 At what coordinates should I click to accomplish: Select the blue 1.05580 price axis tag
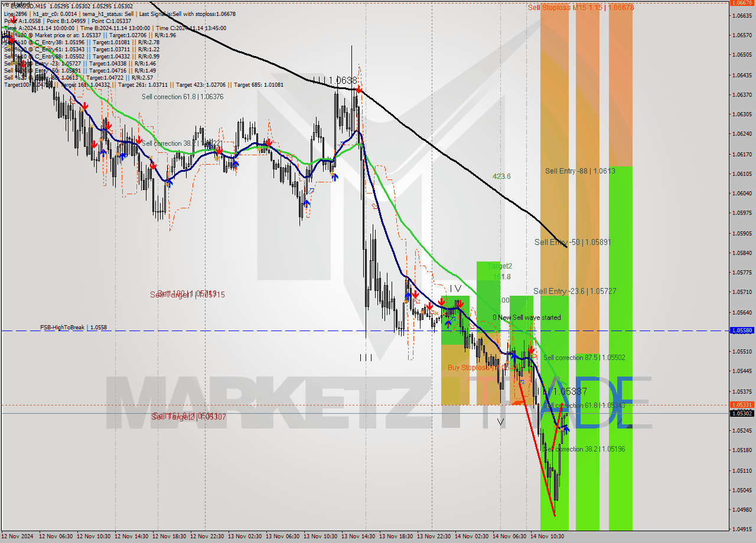[742, 331]
